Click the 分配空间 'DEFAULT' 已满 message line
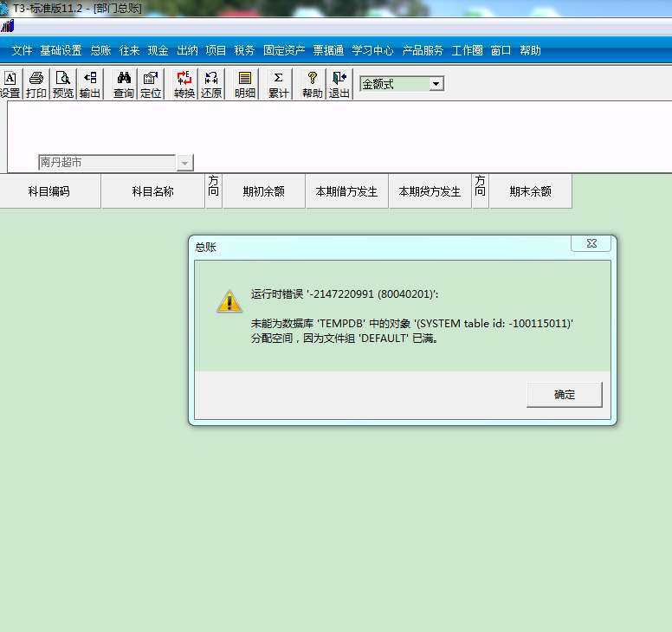 coord(344,338)
